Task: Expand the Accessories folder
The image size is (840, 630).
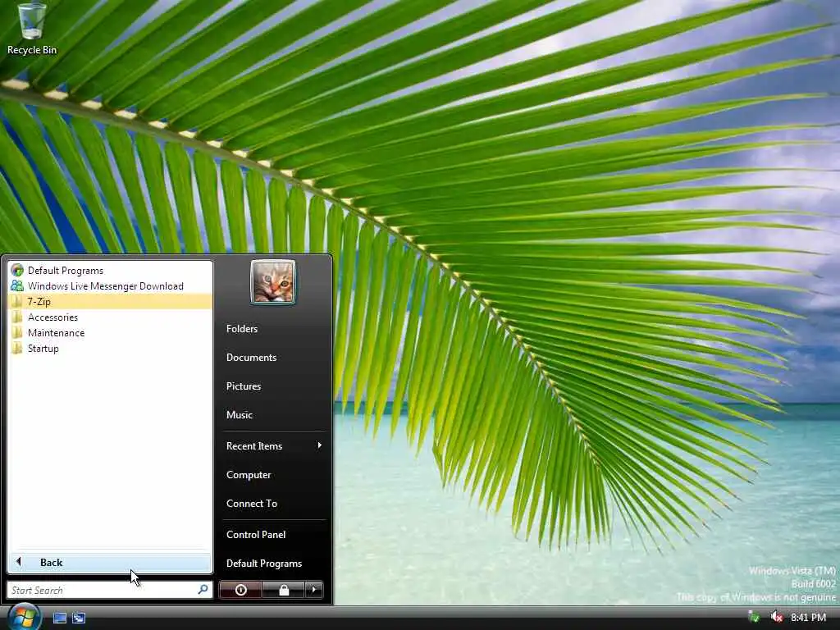Action: coord(110,317)
